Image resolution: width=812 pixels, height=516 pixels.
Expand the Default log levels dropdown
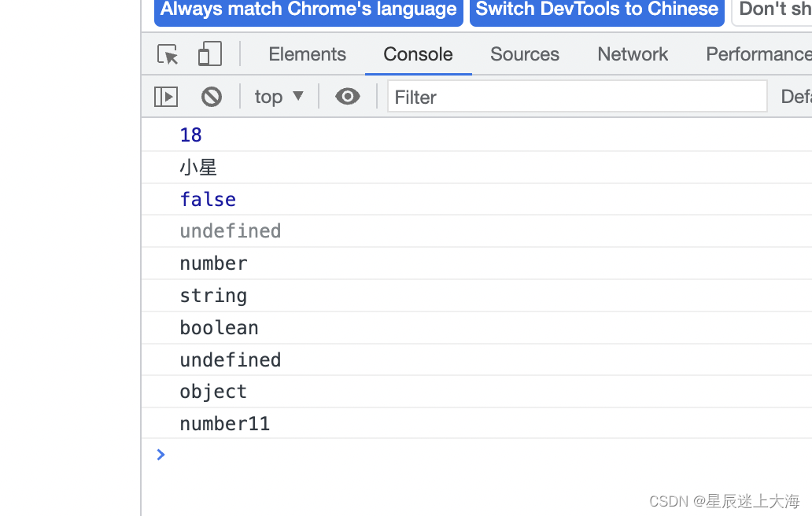point(796,97)
